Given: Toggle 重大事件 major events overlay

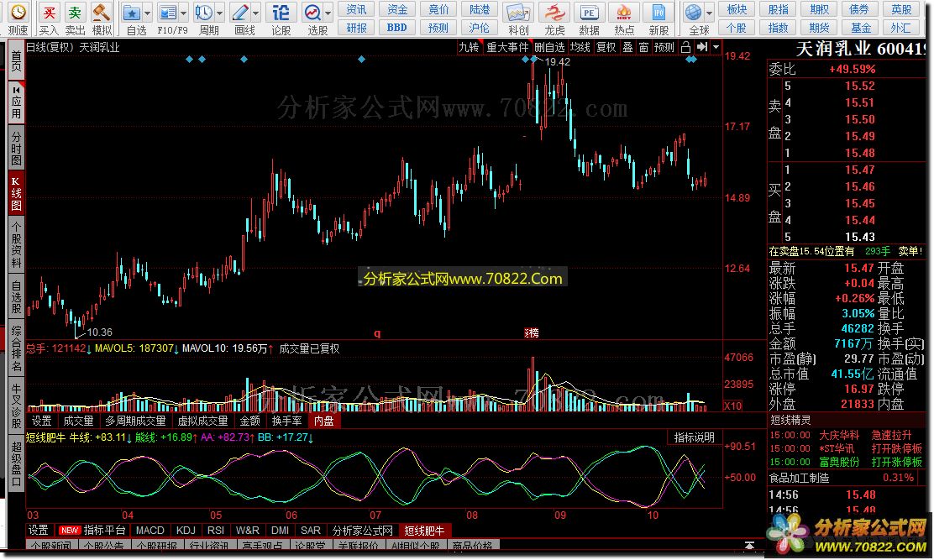Looking at the screenshot, I should [x=507, y=47].
